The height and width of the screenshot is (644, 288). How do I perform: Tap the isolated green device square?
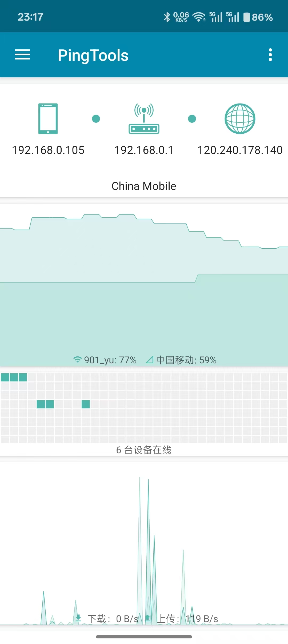pyautogui.click(x=86, y=404)
